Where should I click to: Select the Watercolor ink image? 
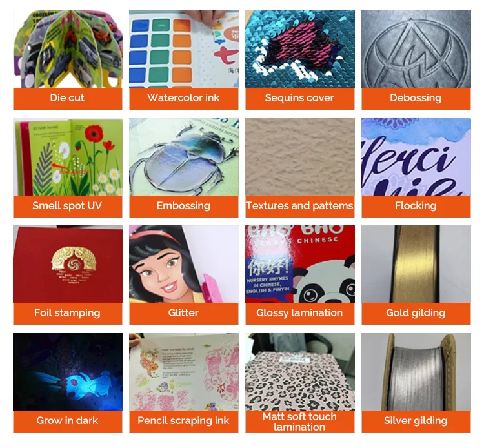pyautogui.click(x=184, y=49)
